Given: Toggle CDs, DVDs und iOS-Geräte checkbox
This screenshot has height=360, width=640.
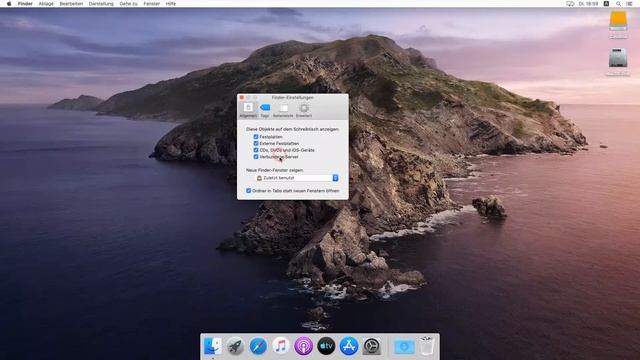Looking at the screenshot, I should 256,150.
